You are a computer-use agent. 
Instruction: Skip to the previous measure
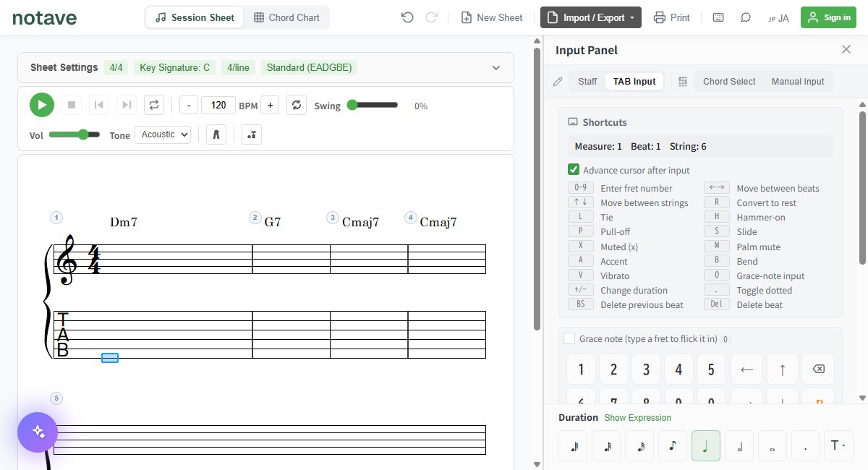coord(99,105)
